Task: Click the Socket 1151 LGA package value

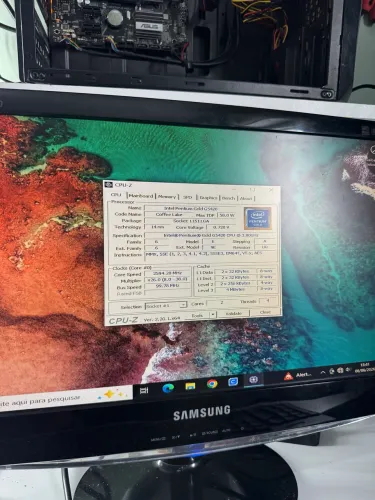Action: 191,221
